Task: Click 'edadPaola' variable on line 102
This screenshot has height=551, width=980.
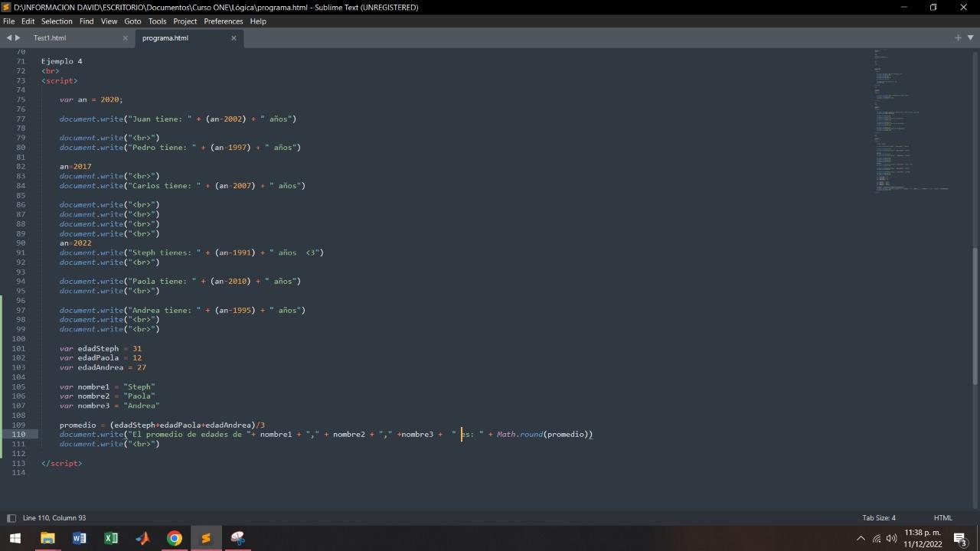Action: pos(98,357)
